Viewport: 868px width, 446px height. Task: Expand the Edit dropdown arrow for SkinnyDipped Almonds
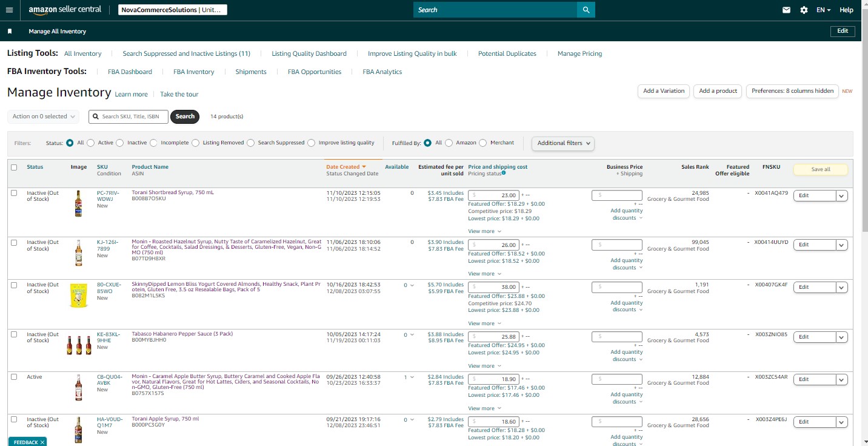(841, 287)
